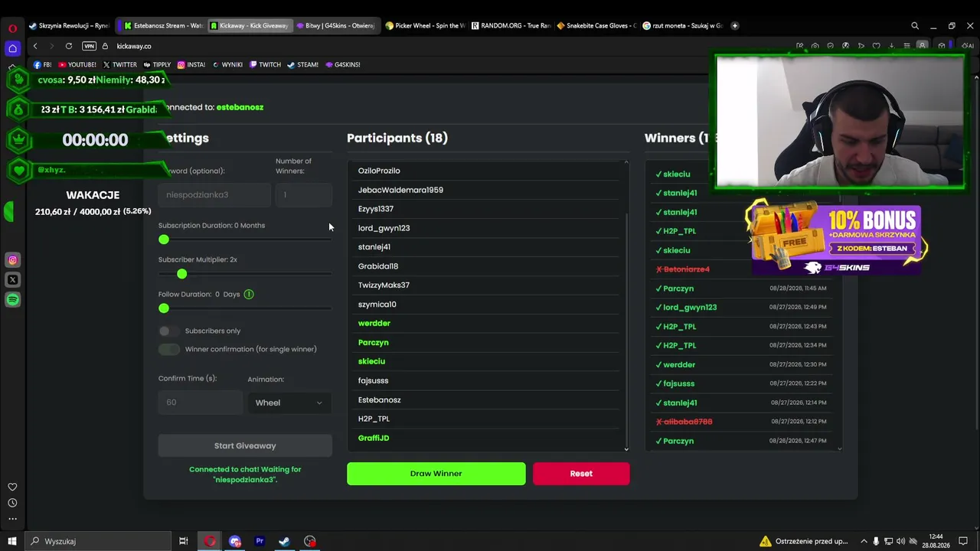
Task: Switch to Skrzynia Rewolucji tab
Action: pos(70,25)
